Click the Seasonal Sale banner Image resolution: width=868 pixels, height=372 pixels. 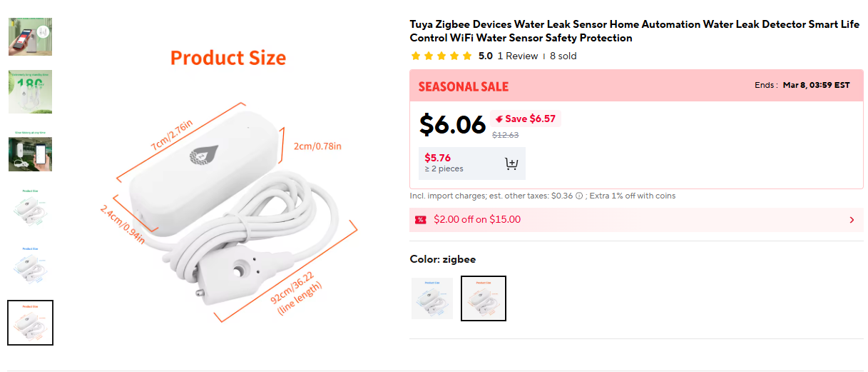[464, 86]
